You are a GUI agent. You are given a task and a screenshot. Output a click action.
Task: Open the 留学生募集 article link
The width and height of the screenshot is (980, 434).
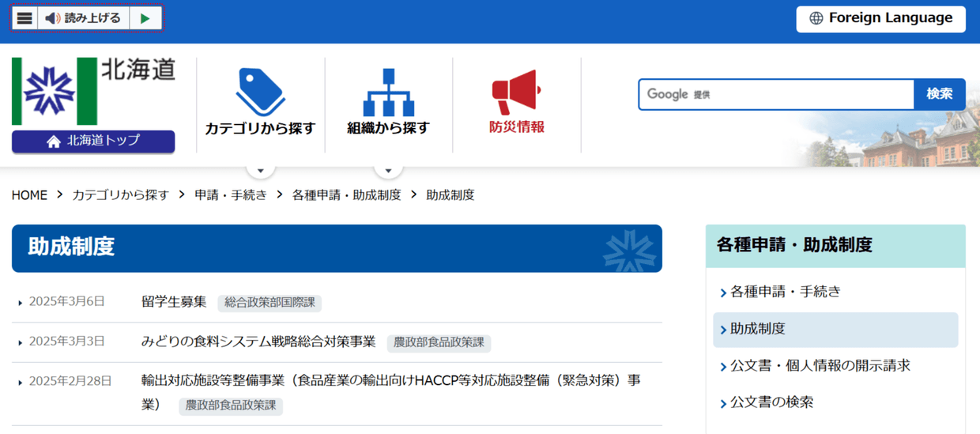point(174,301)
